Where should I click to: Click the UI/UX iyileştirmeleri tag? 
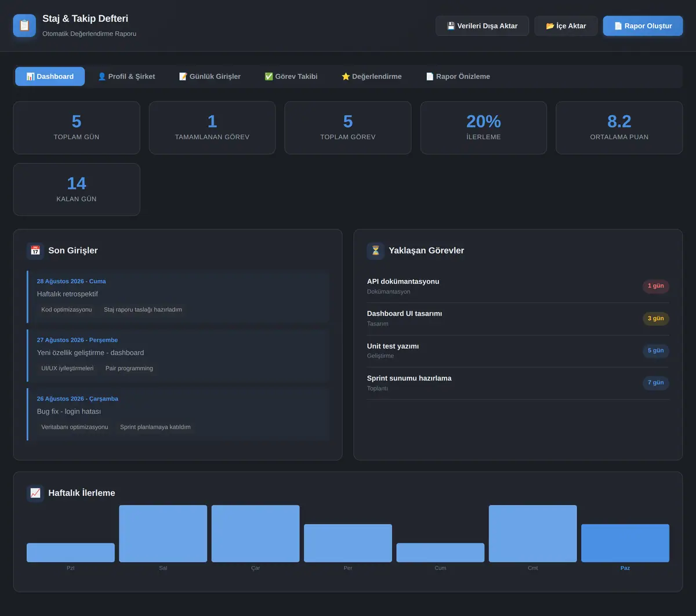67,368
